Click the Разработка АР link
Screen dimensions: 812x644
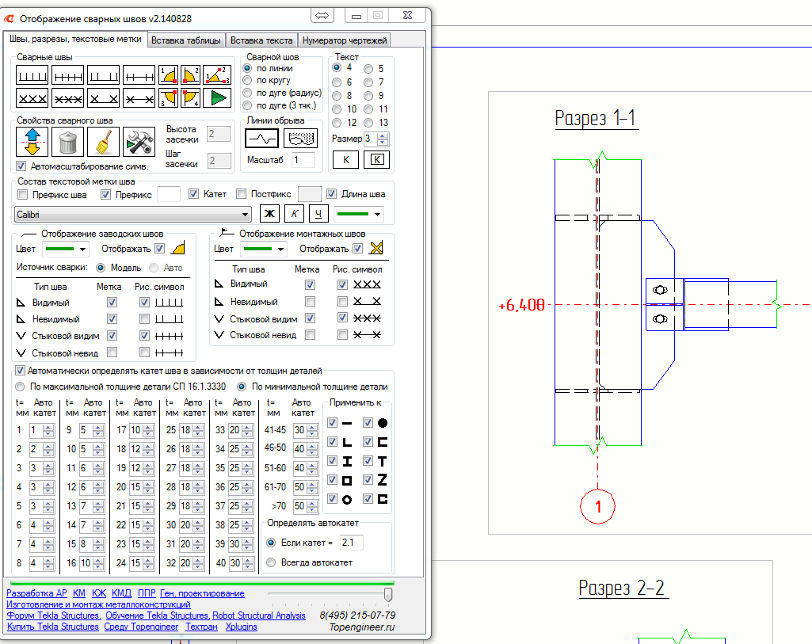36,593
